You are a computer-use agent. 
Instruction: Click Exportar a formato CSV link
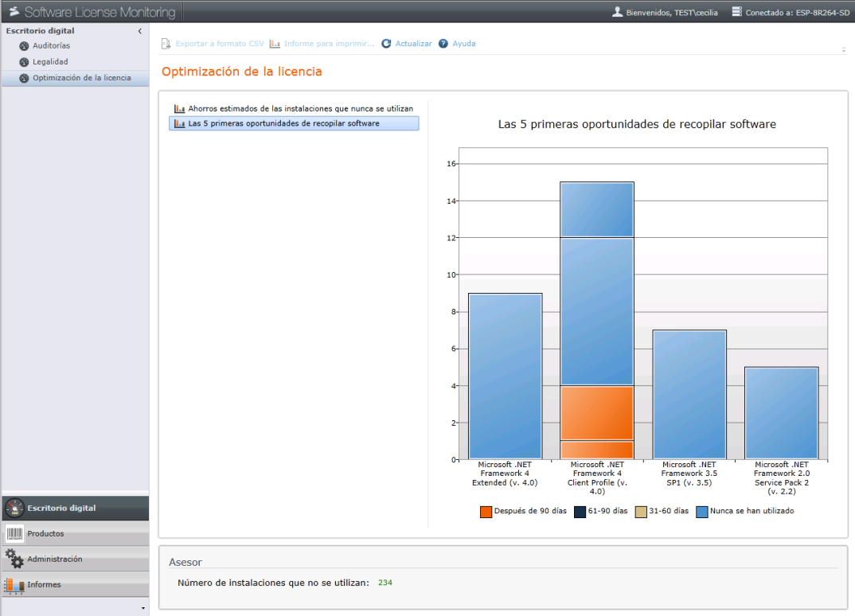coord(220,44)
